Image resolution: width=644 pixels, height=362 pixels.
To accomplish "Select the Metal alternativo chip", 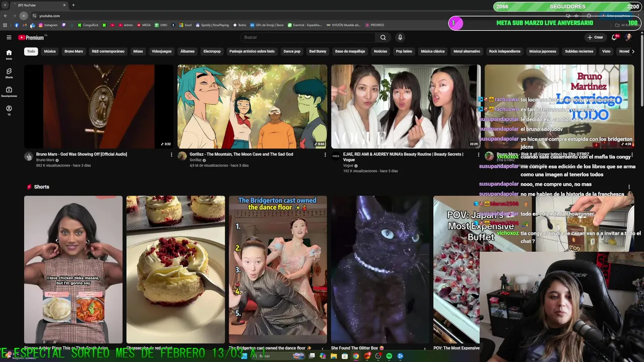I will (467, 51).
